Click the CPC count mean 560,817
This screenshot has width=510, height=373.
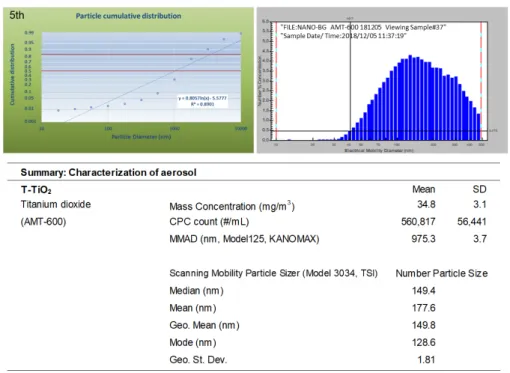click(x=418, y=221)
